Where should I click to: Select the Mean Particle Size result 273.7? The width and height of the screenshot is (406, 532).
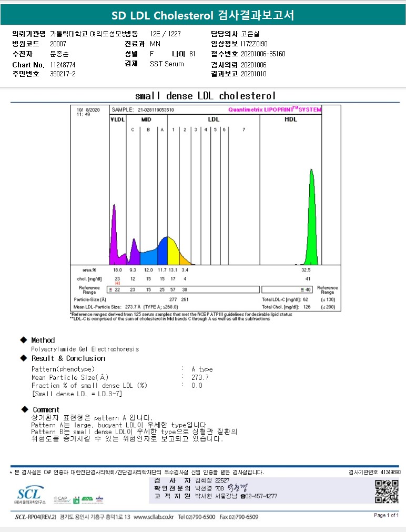point(200,377)
